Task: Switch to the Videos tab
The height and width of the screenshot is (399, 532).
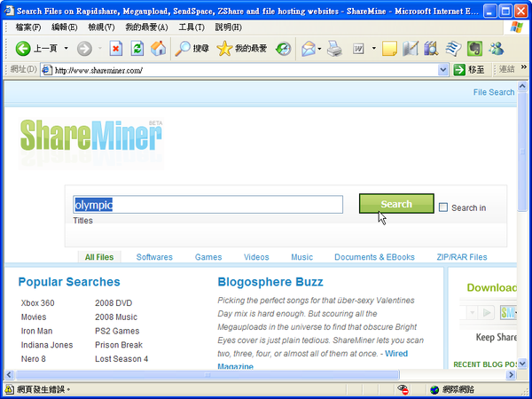Action: (x=256, y=257)
